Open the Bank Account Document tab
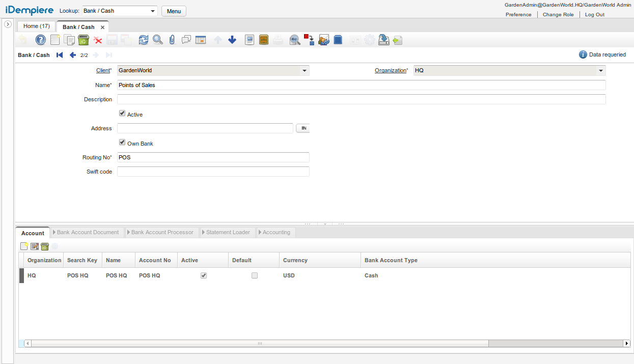634x364 pixels. click(x=88, y=232)
